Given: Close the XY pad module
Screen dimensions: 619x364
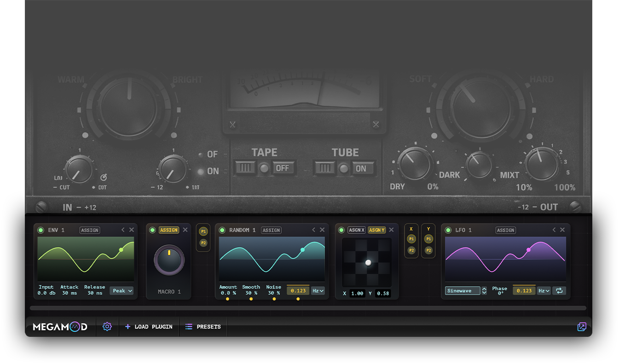Looking at the screenshot, I should [x=391, y=230].
